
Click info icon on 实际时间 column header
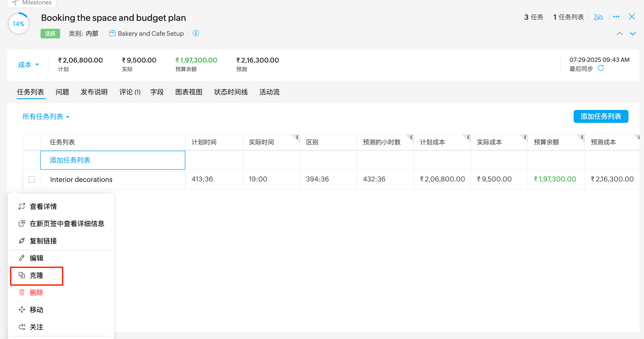(x=297, y=137)
